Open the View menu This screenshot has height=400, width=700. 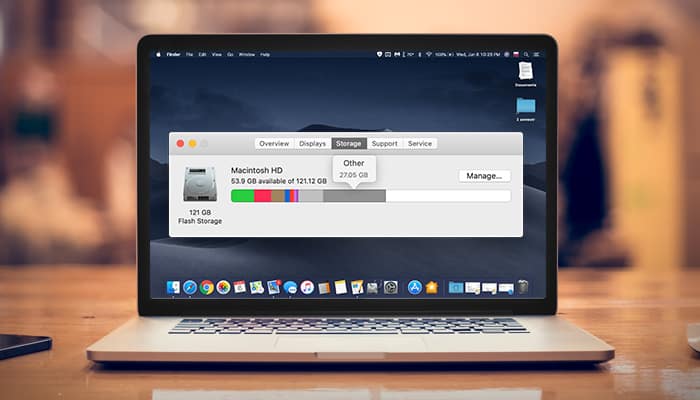(217, 54)
